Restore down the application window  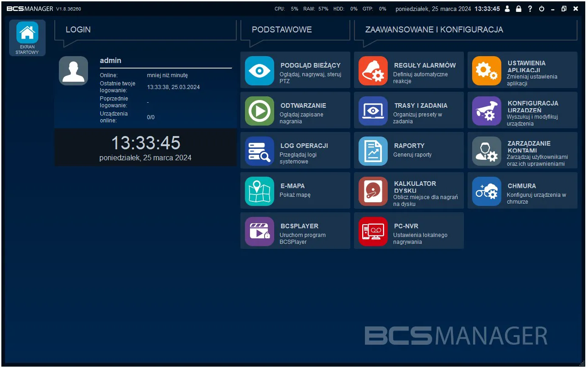coord(564,9)
